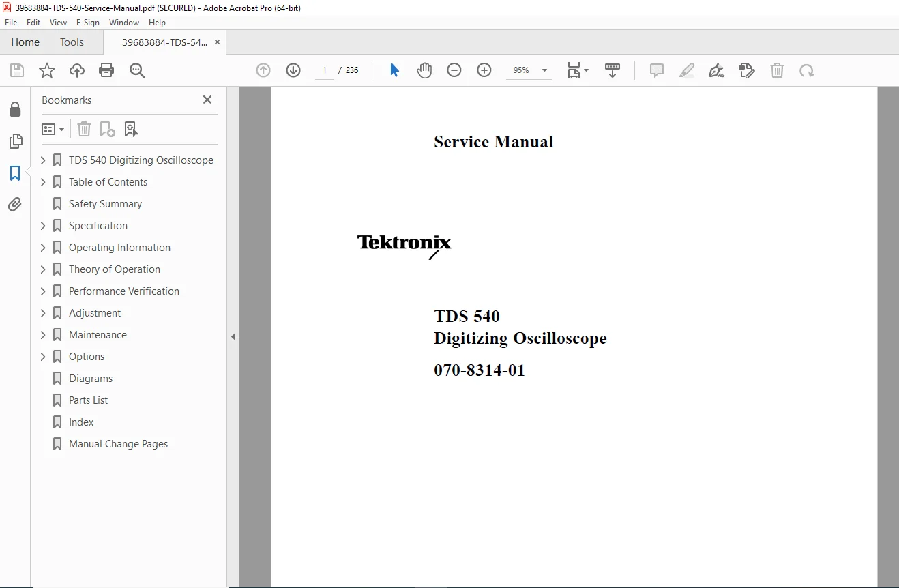Choose the Selection arrow tool
Viewport: 899px width, 588px height.
point(394,70)
